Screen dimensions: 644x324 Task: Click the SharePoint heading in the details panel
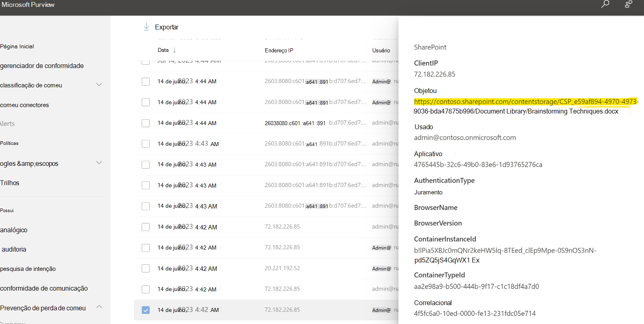[x=430, y=47]
